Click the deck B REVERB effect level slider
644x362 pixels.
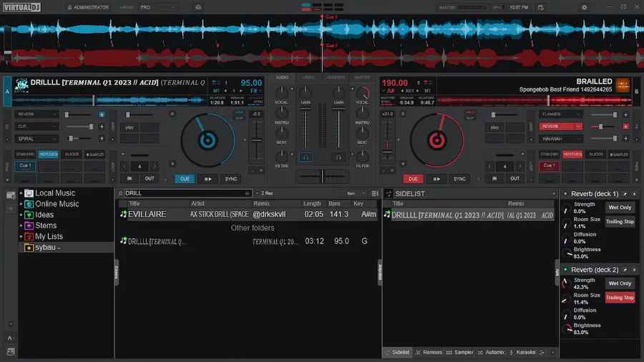pos(603,127)
